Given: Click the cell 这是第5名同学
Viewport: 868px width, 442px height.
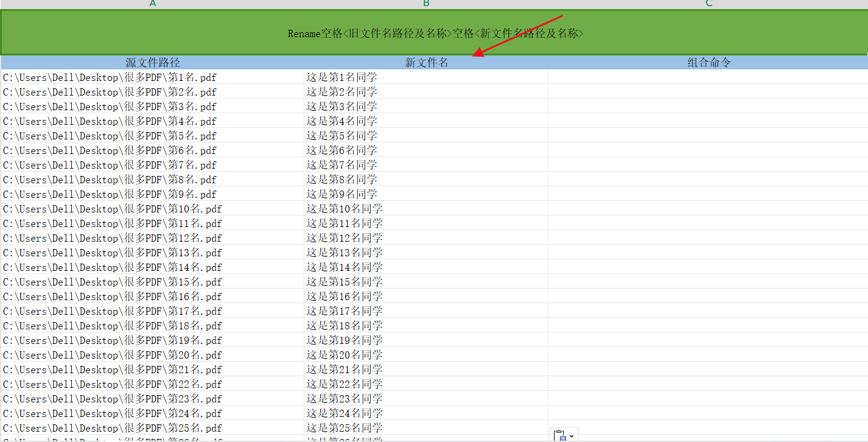Looking at the screenshot, I should point(426,136).
